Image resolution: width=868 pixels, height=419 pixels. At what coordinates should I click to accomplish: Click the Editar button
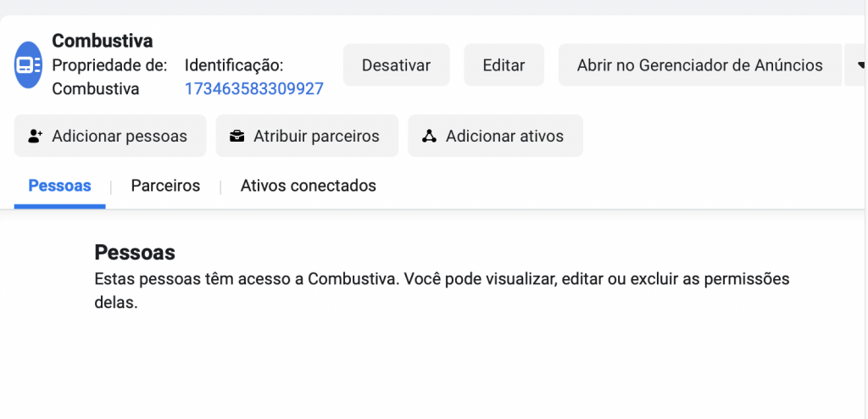pos(504,64)
